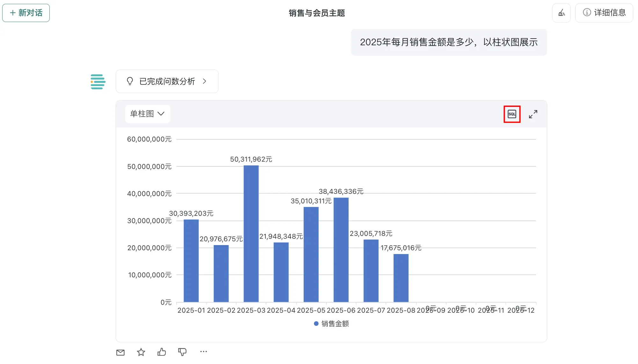The image size is (638, 364).
Task: Open the SQL query view icon
Action: coord(512,114)
